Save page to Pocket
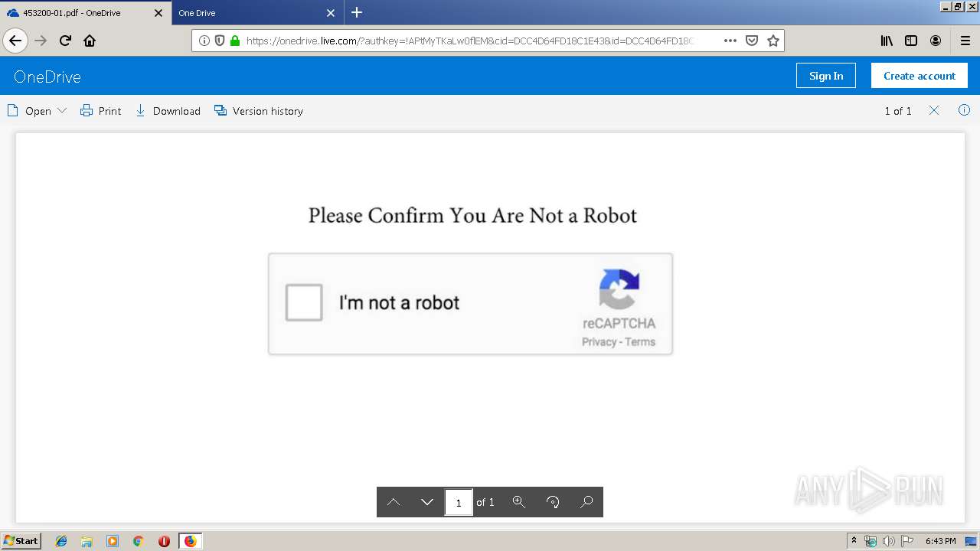The width and height of the screenshot is (980, 551). (x=752, y=41)
